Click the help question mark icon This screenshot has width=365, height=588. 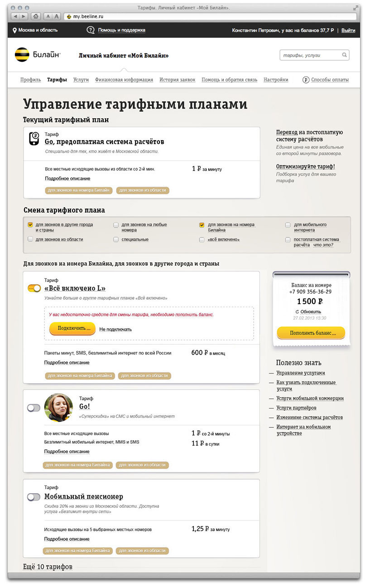tap(90, 30)
